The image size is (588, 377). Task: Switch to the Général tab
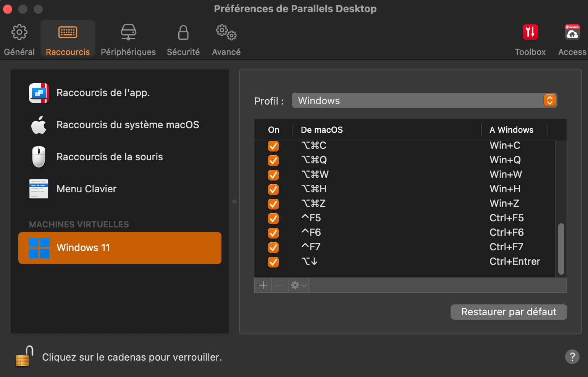tap(19, 38)
